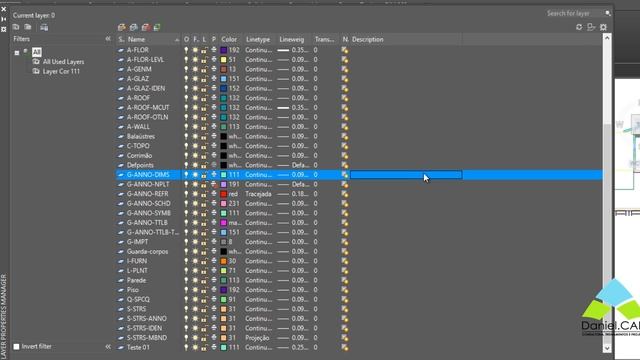This screenshot has width=640, height=360.
Task: Open linetype for G-ANNO-REFR layer
Action: click(258, 194)
